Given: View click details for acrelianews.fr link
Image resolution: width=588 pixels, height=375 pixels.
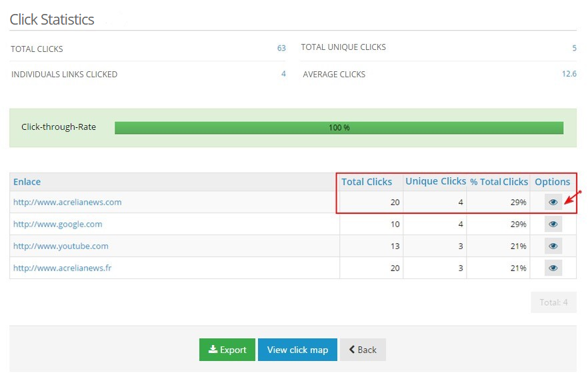Looking at the screenshot, I should (553, 268).
